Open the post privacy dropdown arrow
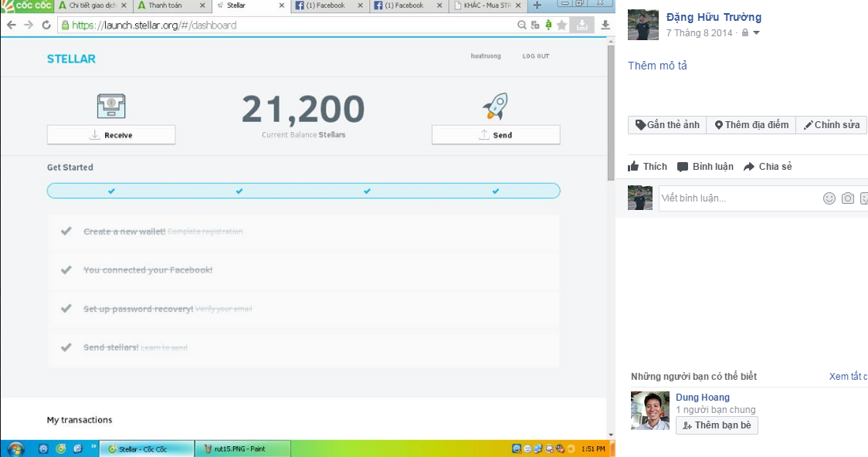Viewport: 868px width, 457px height. [x=756, y=33]
